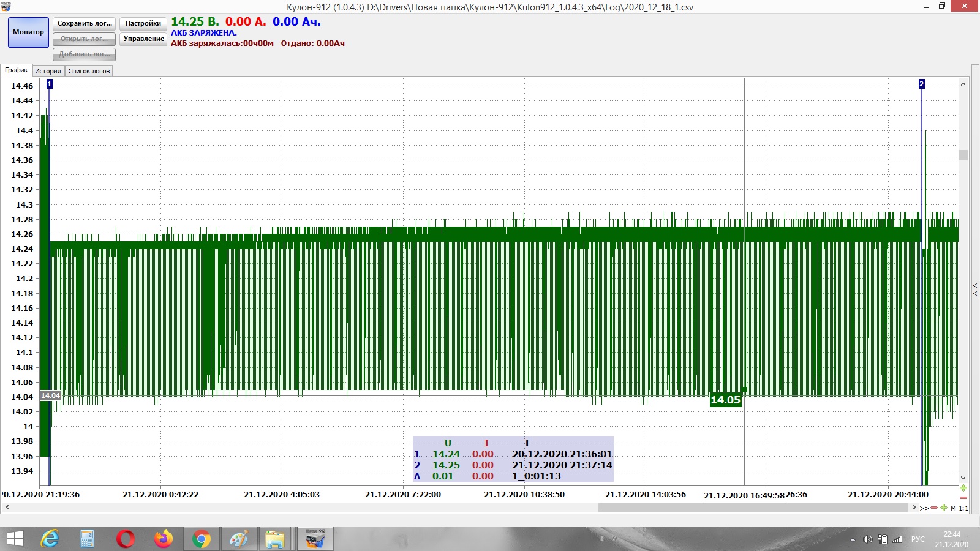Toggle the Монитор button
The height and width of the screenshot is (551, 980).
(x=28, y=32)
